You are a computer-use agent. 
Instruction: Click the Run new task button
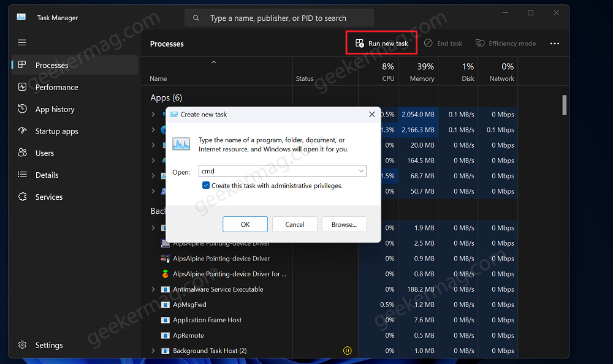381,44
